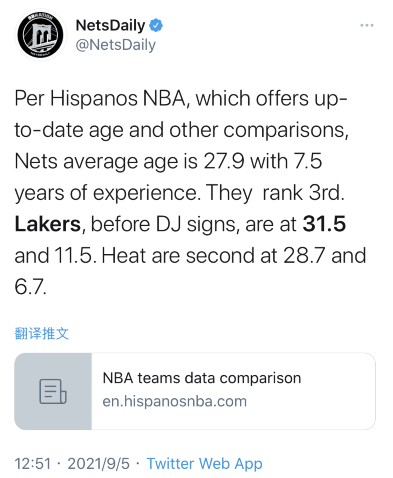Click the trailing 6.7 on last tweet line

[x=30, y=287]
